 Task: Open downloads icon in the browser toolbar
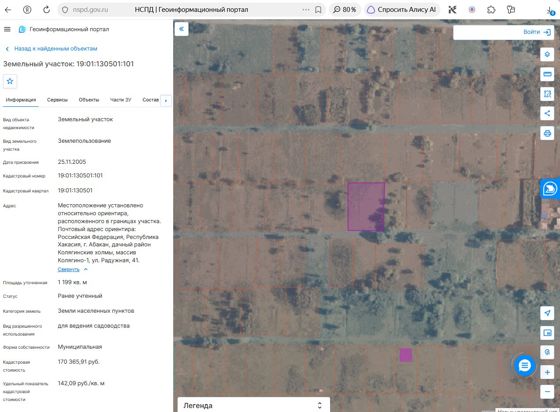coord(550,10)
